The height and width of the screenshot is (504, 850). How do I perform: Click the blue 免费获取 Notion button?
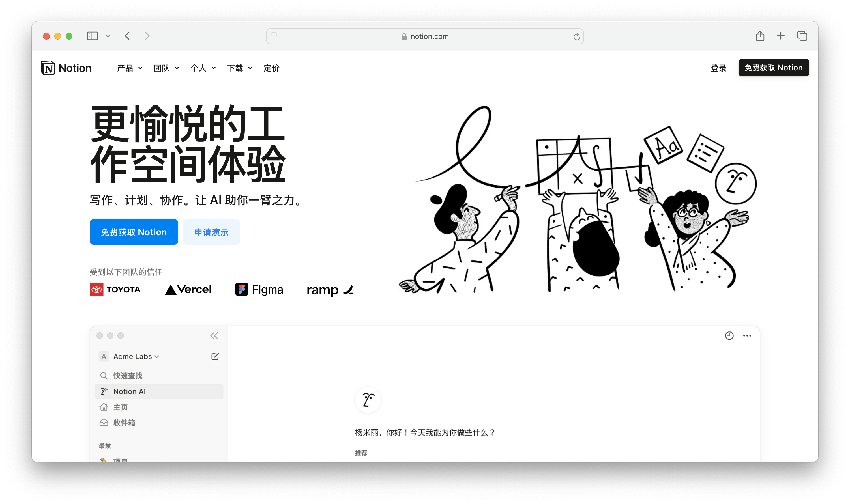click(134, 232)
